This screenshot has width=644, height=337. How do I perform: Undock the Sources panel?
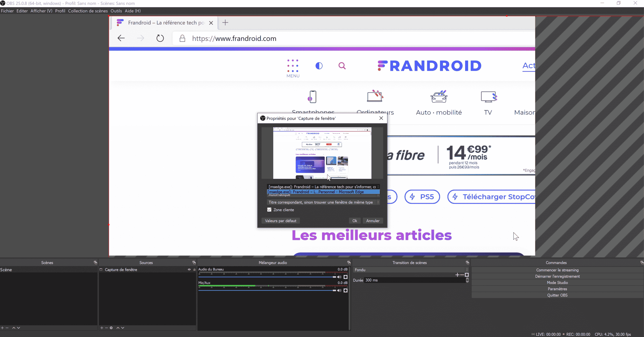point(194,263)
